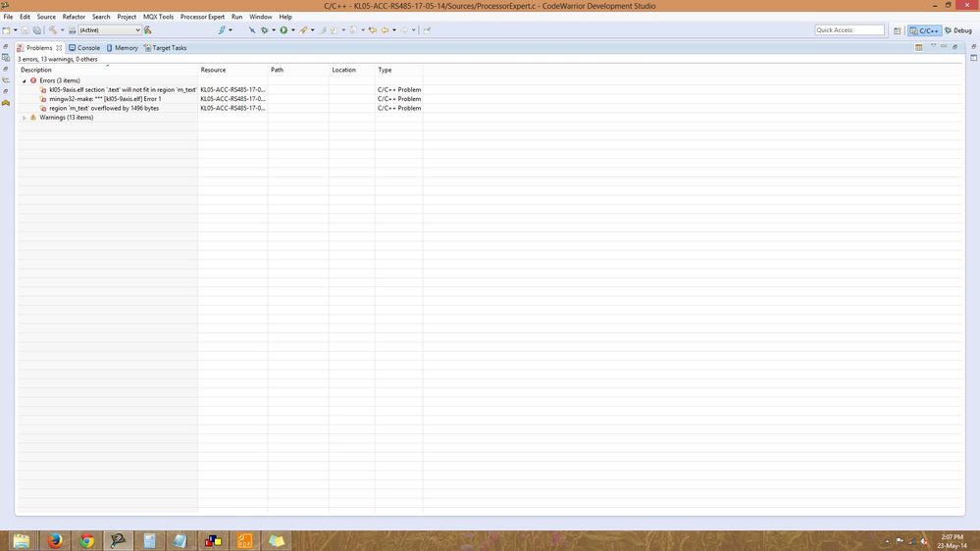980x551 pixels.
Task: Click the flash programmer icon beside (Active) box
Action: pyautogui.click(x=148, y=30)
